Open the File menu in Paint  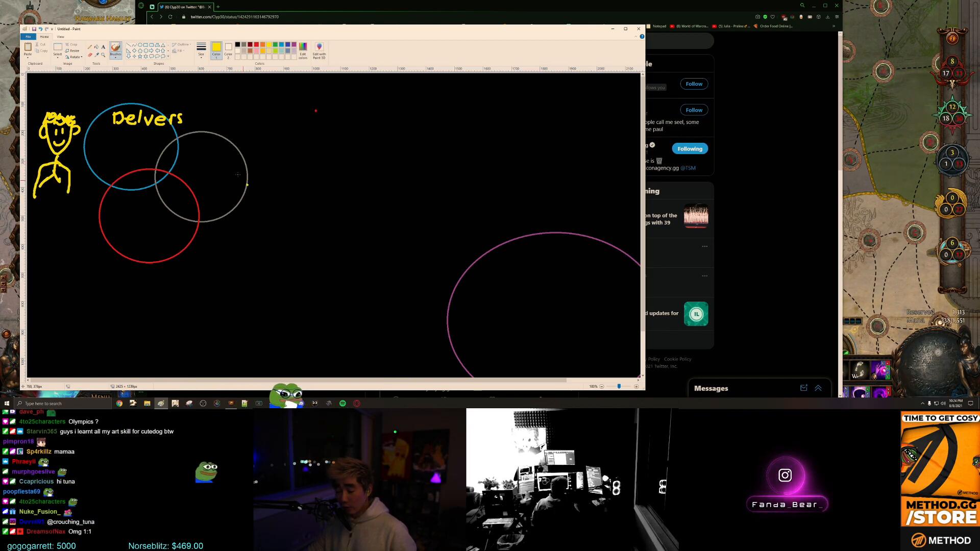pyautogui.click(x=28, y=37)
